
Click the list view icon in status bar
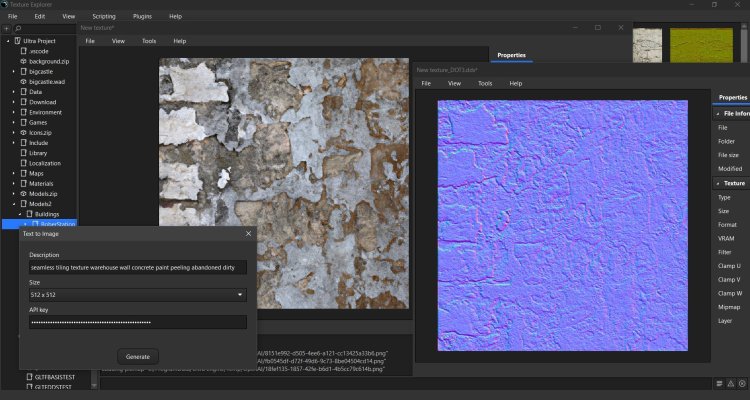[x=719, y=383]
